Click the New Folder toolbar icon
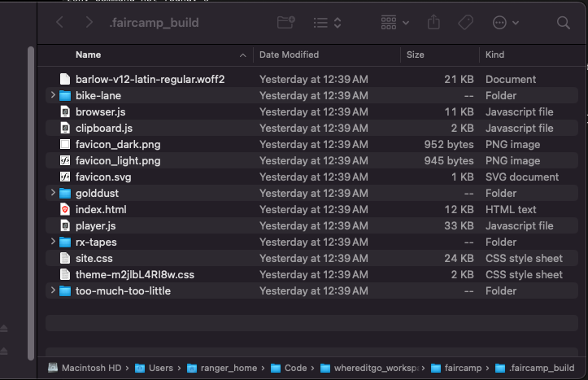This screenshot has height=380, width=588. point(286,23)
